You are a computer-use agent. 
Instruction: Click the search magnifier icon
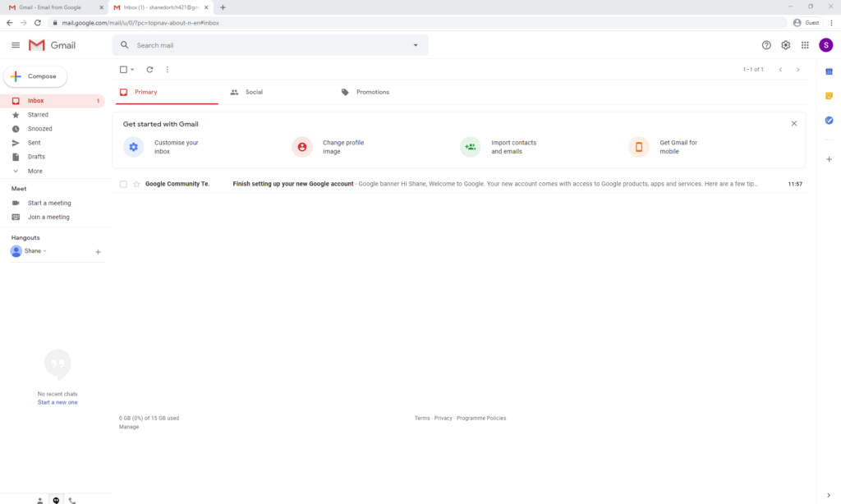point(125,45)
